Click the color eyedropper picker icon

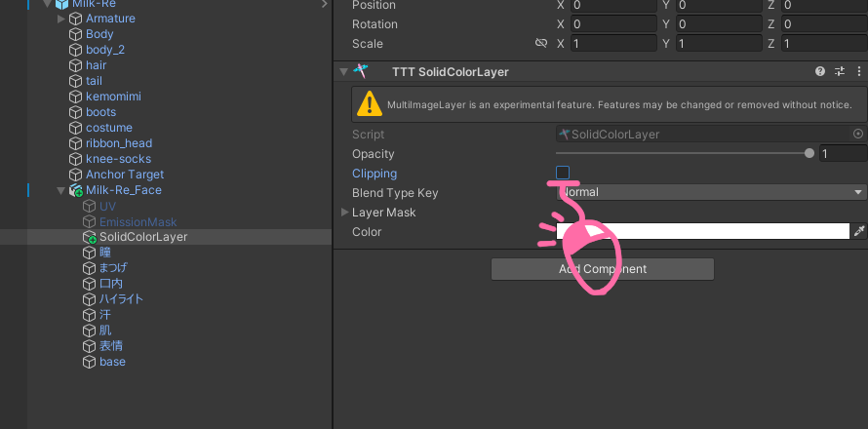point(859,231)
